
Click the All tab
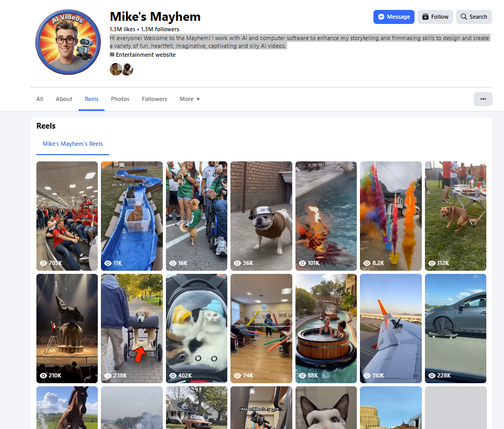coord(40,99)
